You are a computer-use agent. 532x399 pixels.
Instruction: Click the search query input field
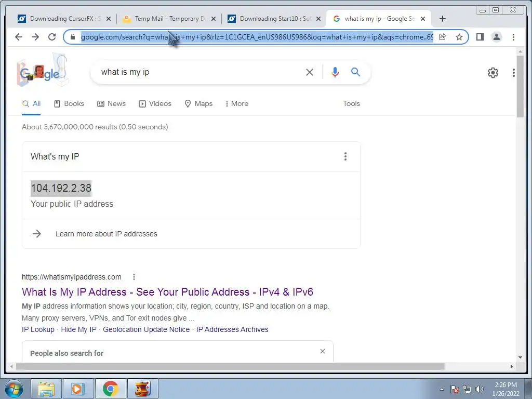200,72
